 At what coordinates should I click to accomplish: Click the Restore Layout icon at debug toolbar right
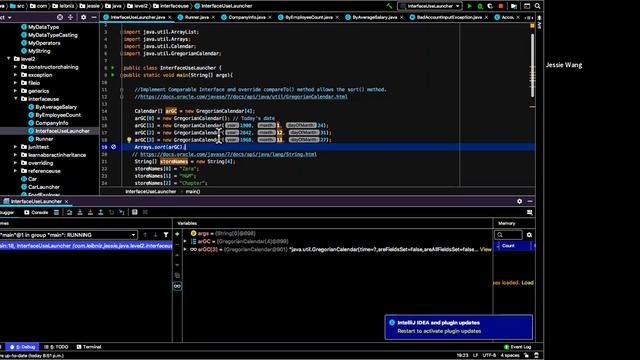point(530,212)
